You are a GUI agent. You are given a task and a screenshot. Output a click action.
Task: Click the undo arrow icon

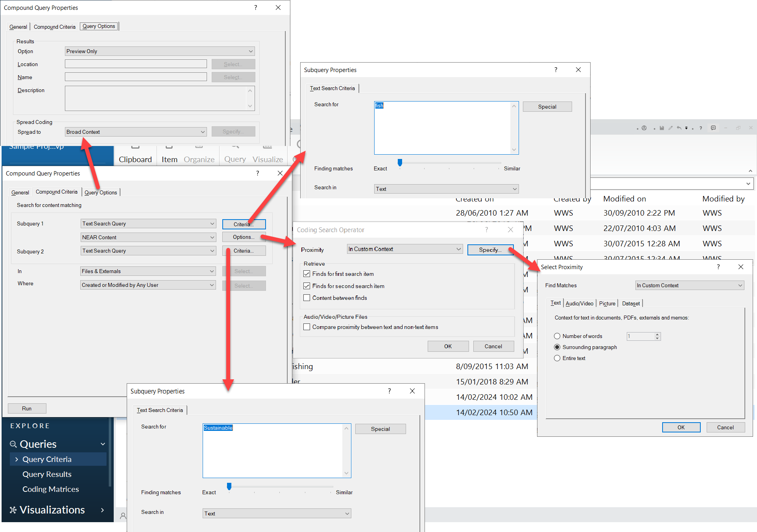(679, 128)
